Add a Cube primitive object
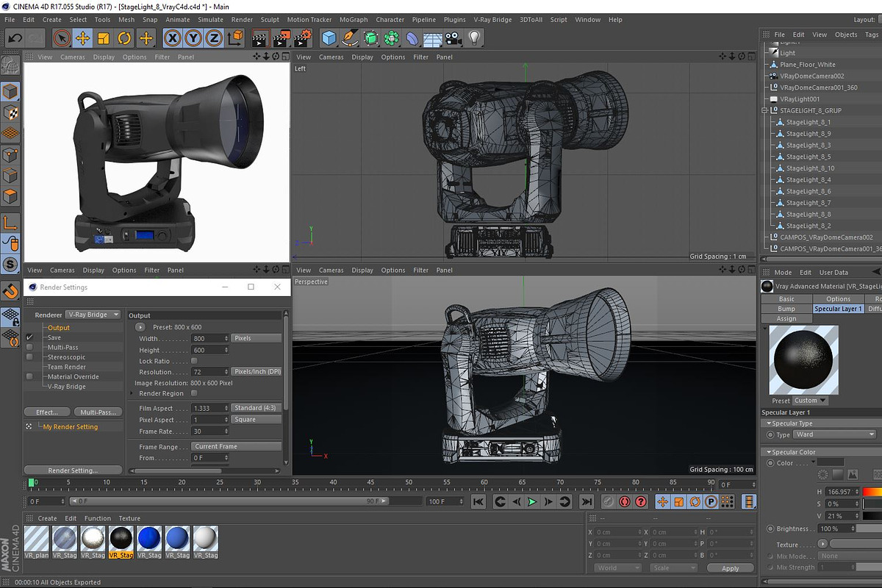 click(329, 38)
